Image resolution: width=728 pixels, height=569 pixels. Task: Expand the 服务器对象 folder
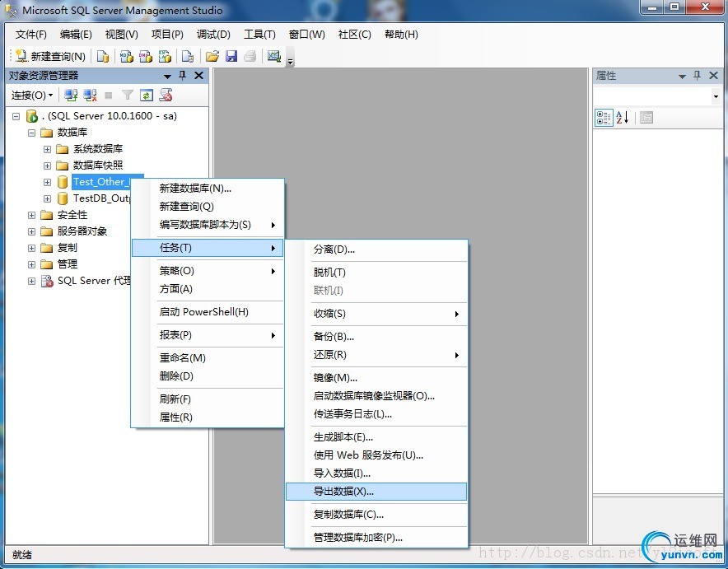pyautogui.click(x=31, y=231)
